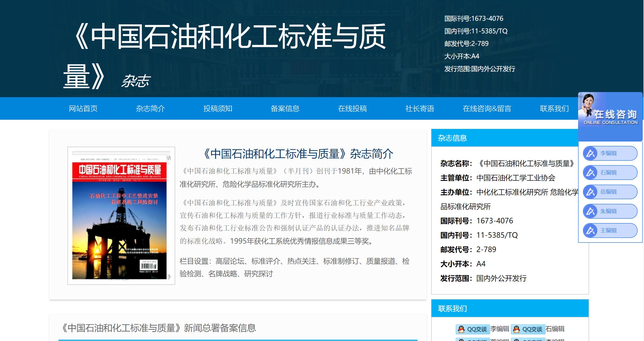Click the header text 国际刊号:1673-4076

click(x=474, y=18)
